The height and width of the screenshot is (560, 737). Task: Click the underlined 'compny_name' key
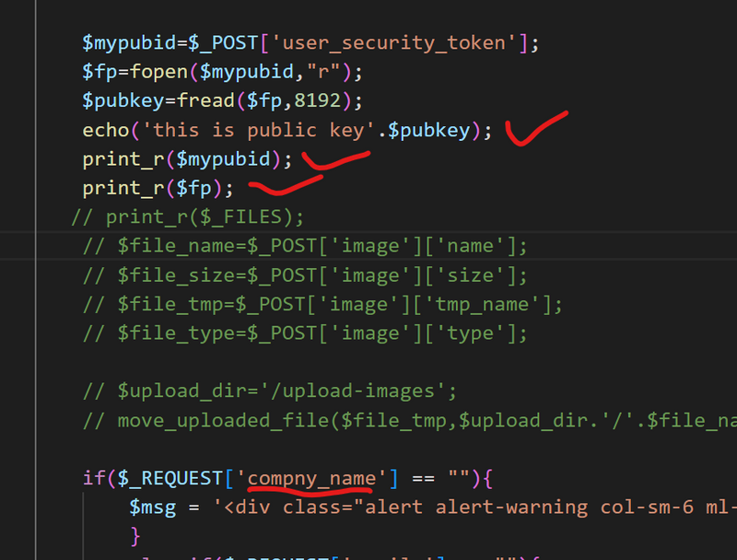(x=312, y=479)
